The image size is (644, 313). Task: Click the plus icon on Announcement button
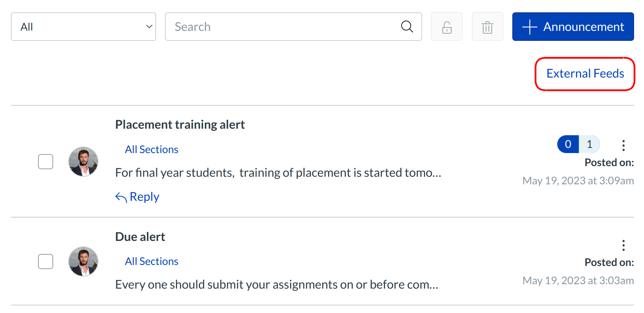529,27
